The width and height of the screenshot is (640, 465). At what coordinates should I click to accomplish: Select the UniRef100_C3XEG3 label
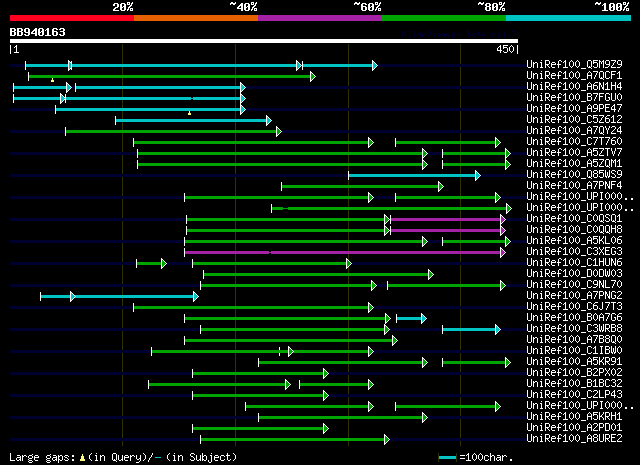[x=574, y=251]
